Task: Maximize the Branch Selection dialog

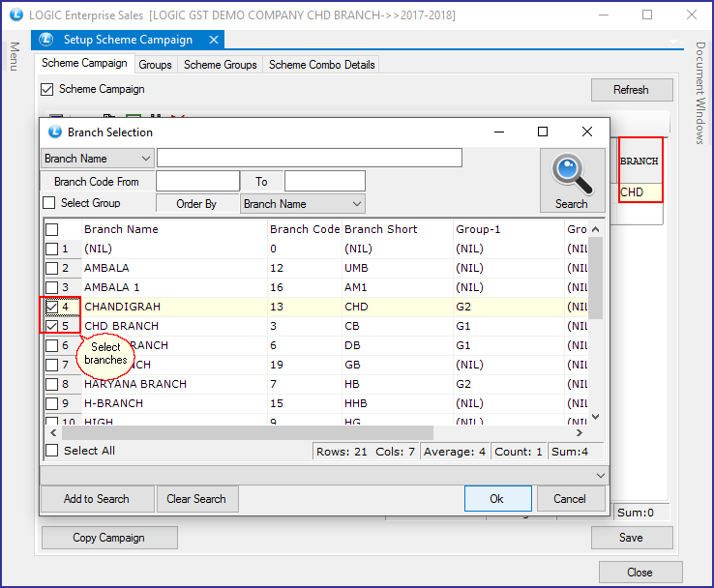Action: point(543,132)
